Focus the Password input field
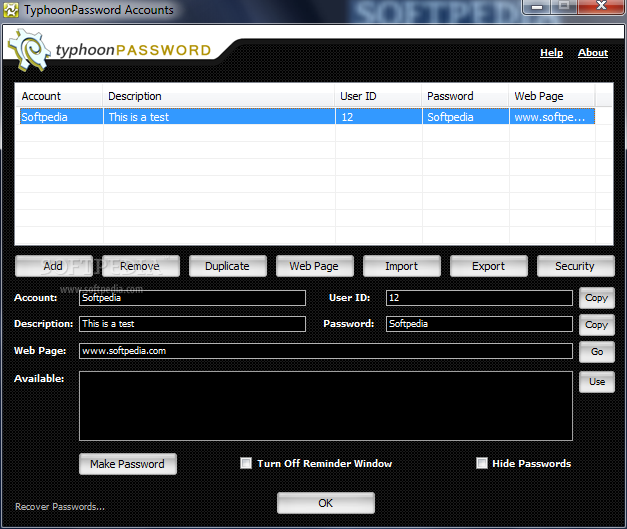Image resolution: width=627 pixels, height=529 pixels. coord(479,324)
